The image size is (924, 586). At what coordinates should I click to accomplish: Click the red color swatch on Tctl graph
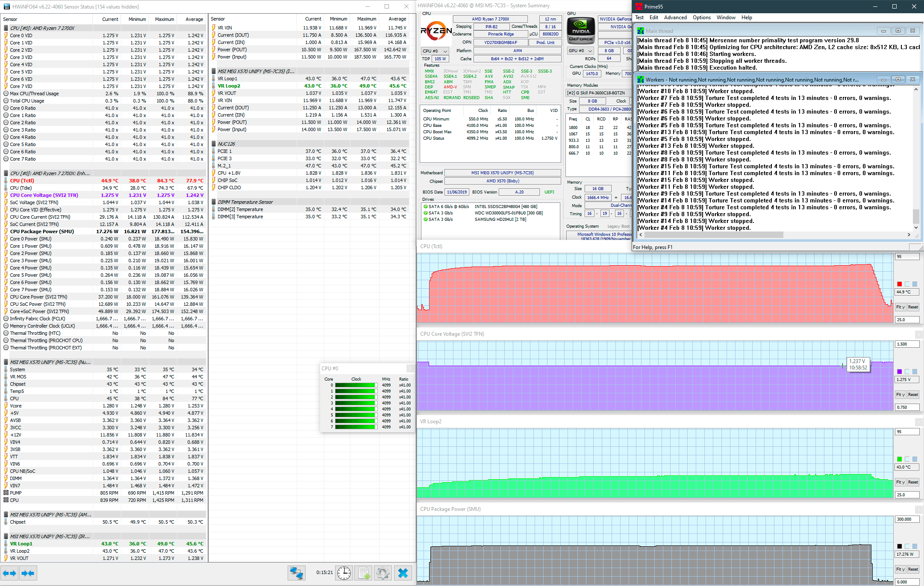(x=899, y=284)
